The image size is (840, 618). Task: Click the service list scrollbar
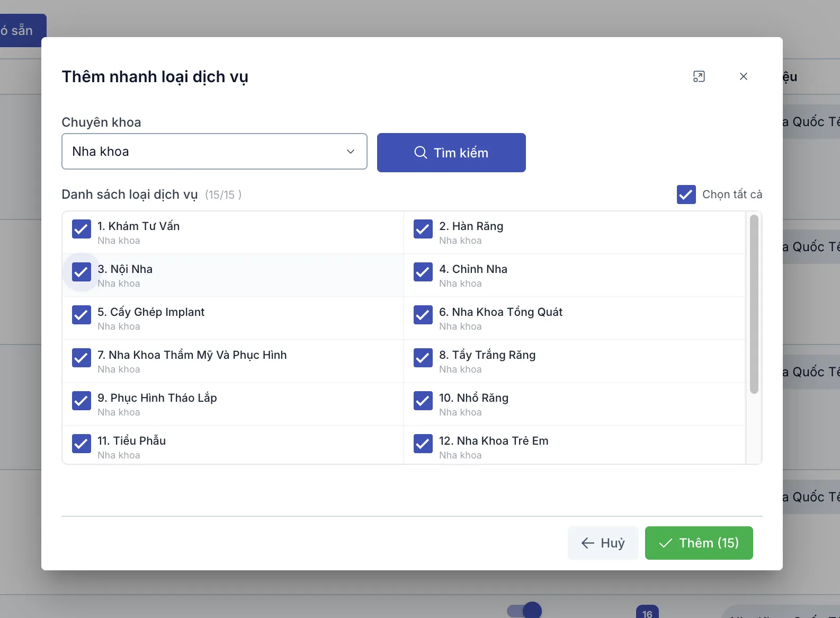tap(754, 304)
